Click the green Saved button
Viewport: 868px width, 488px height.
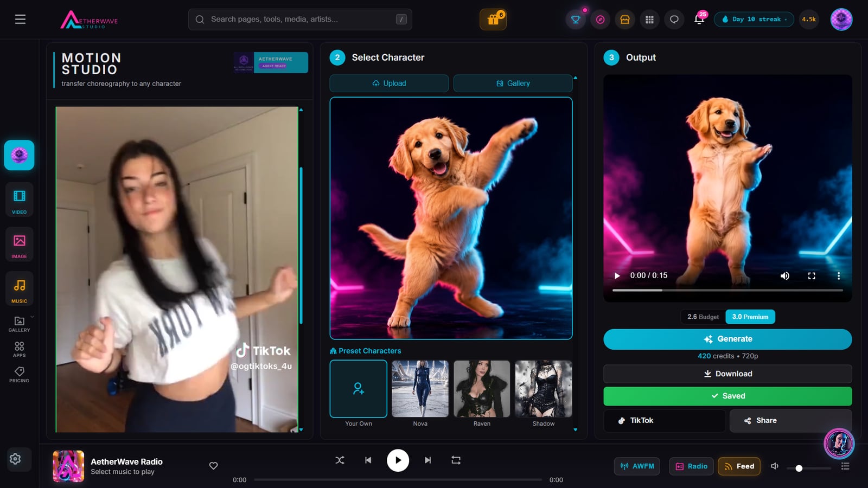coord(727,396)
